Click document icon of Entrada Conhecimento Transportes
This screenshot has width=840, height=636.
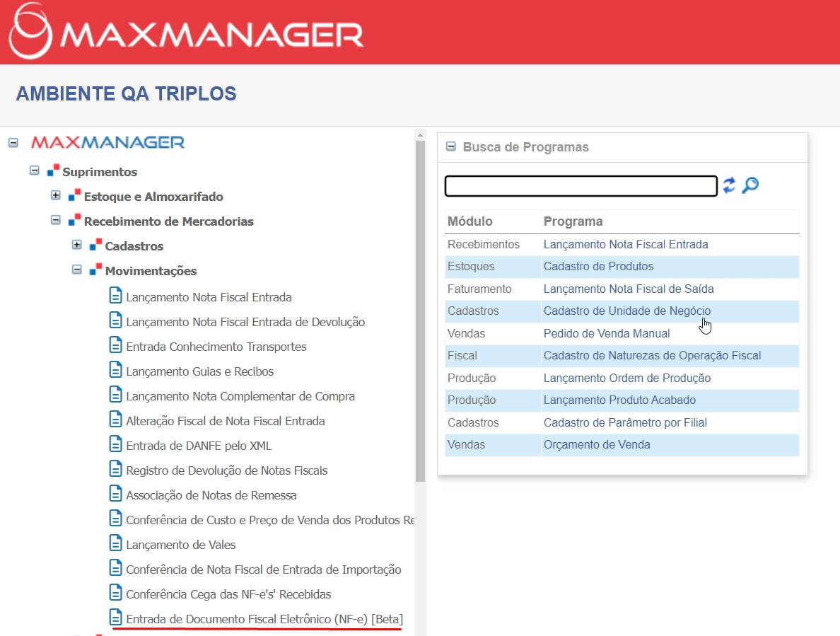tap(116, 345)
